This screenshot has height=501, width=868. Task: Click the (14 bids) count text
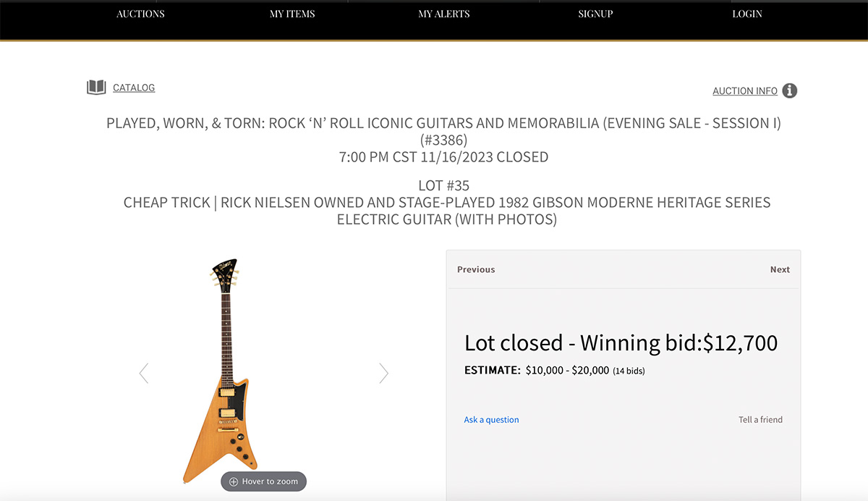(629, 371)
